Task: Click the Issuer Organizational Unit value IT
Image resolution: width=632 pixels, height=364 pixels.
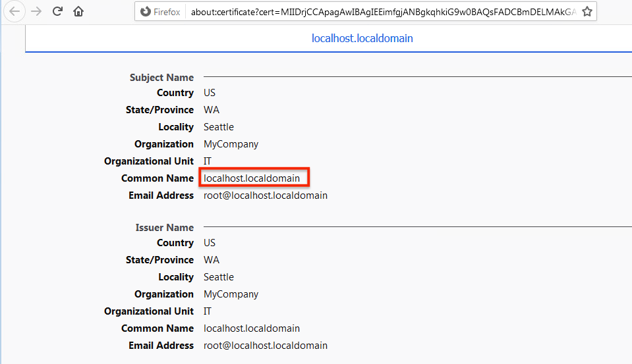Action: pos(208,311)
